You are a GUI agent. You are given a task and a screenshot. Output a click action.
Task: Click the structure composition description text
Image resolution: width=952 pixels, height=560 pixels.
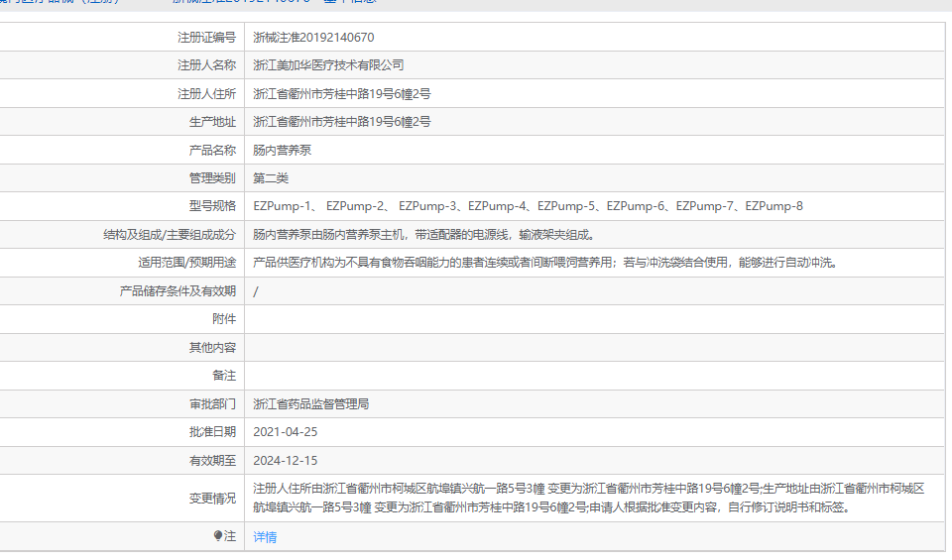click(x=425, y=235)
